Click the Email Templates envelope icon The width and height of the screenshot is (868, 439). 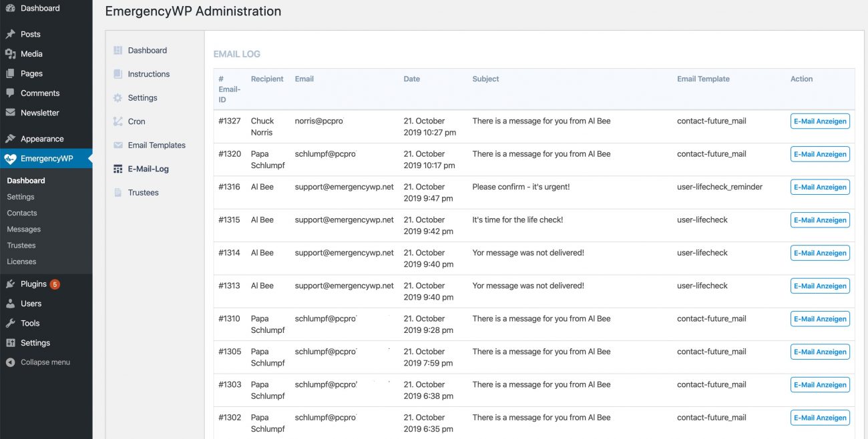pyautogui.click(x=118, y=145)
